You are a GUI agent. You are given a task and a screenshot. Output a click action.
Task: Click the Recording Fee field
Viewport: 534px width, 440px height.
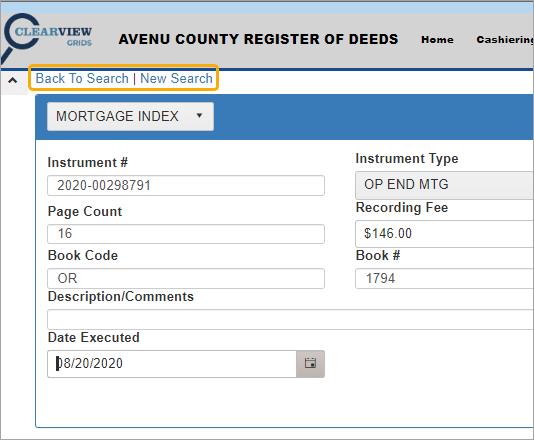(444, 234)
